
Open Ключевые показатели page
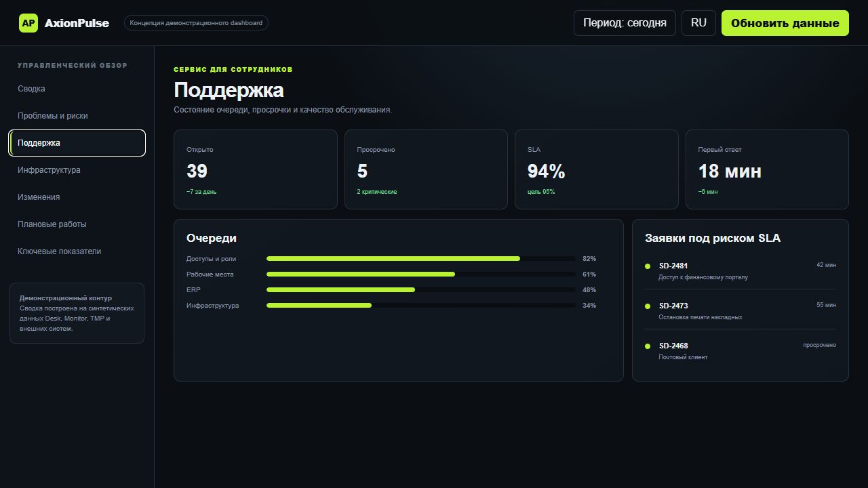point(77,251)
